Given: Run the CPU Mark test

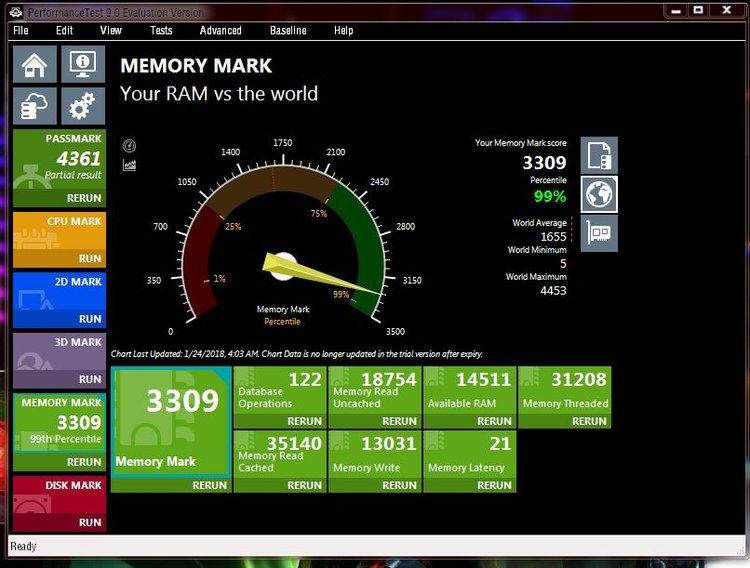Looking at the screenshot, I should [90, 259].
